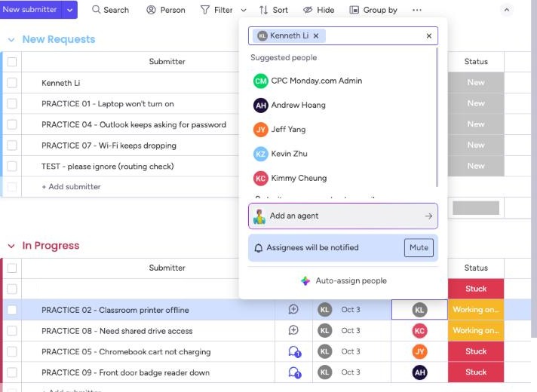Open the conversation icon on the PRACTICE 09 row
Screen dimensions: 537x392
[295, 372]
